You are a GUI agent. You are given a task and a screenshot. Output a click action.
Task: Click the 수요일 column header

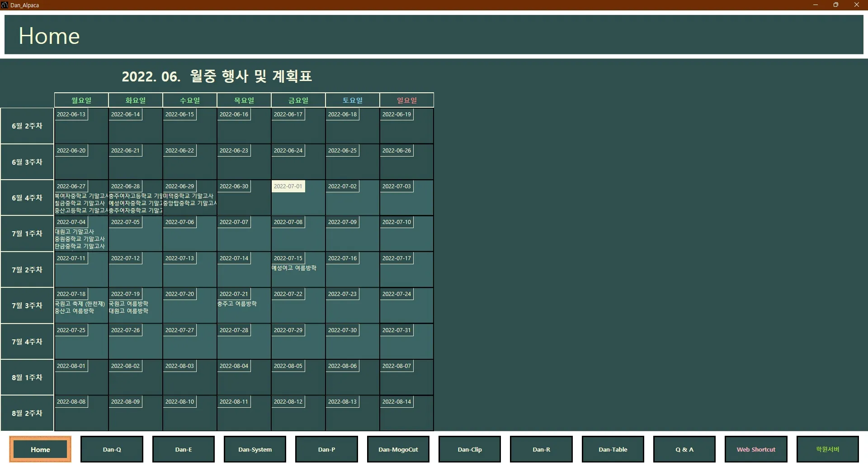tap(190, 100)
